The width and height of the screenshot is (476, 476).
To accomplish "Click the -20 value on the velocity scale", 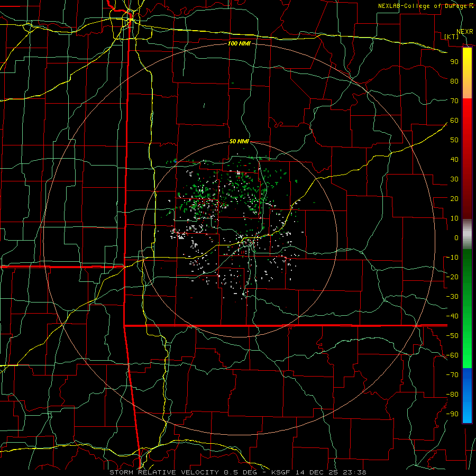I will point(452,277).
